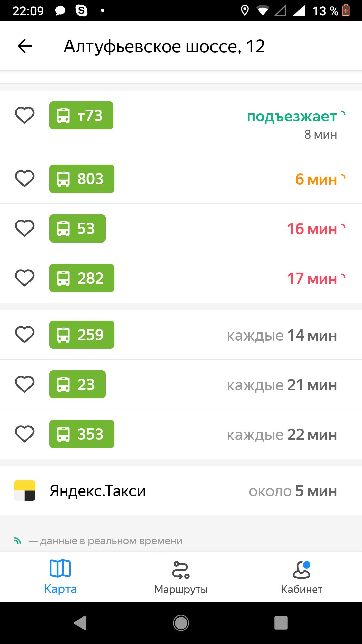Go to the Кабинет tab

pos(302,577)
